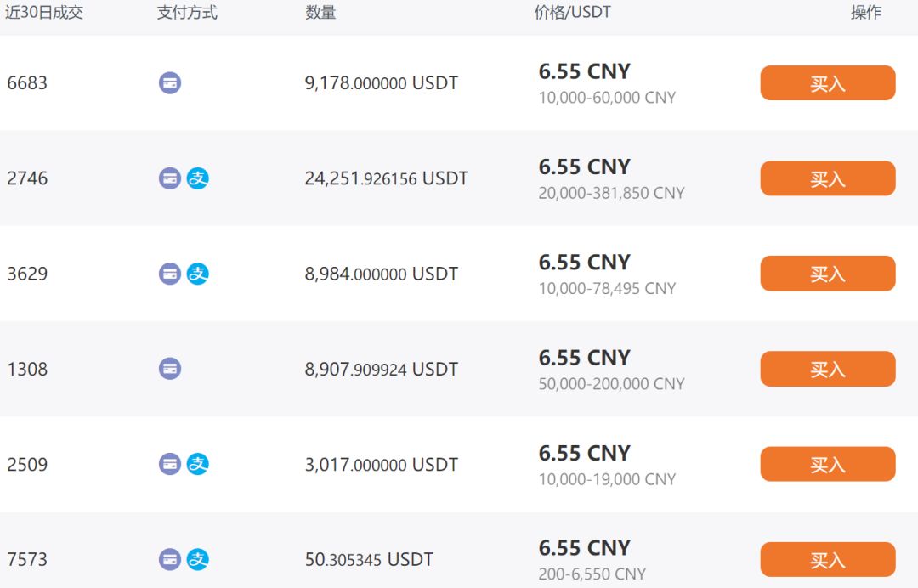Screen dimensions: 918x588
Task: Click the 近30日成交 column header
Action: (x=44, y=13)
